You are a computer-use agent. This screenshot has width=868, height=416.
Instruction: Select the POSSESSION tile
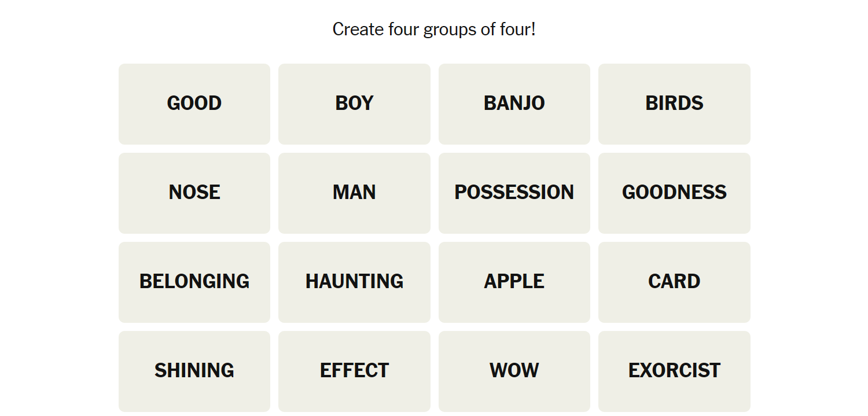(x=514, y=193)
